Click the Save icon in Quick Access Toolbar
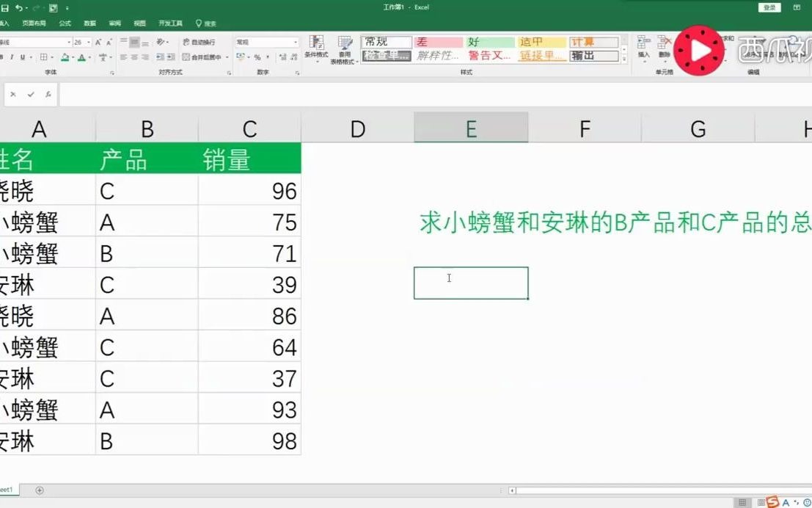Viewport: 812px width, 508px height. point(5,8)
